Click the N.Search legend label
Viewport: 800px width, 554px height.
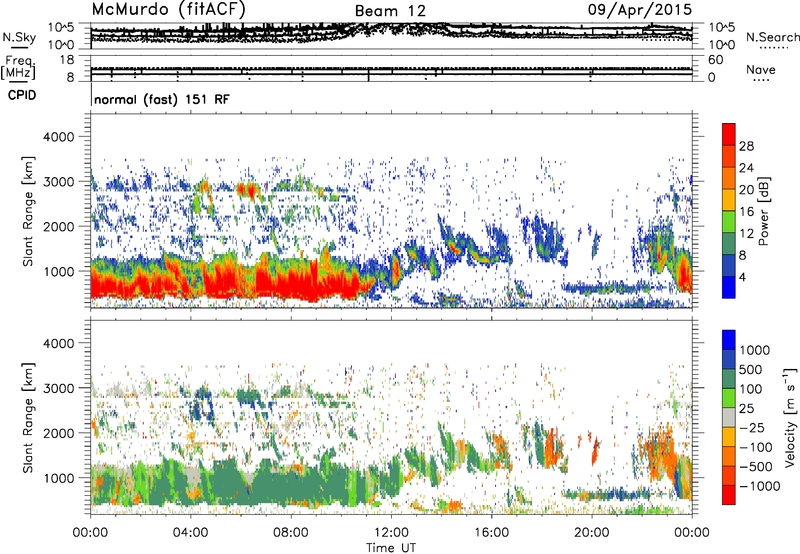772,37
